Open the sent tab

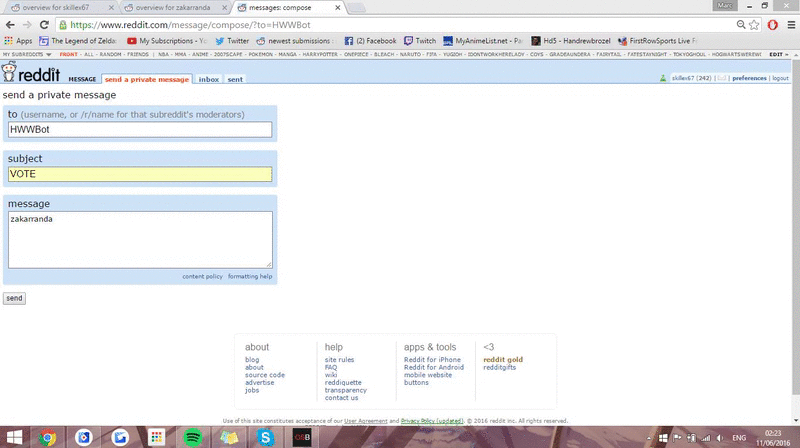click(x=235, y=79)
